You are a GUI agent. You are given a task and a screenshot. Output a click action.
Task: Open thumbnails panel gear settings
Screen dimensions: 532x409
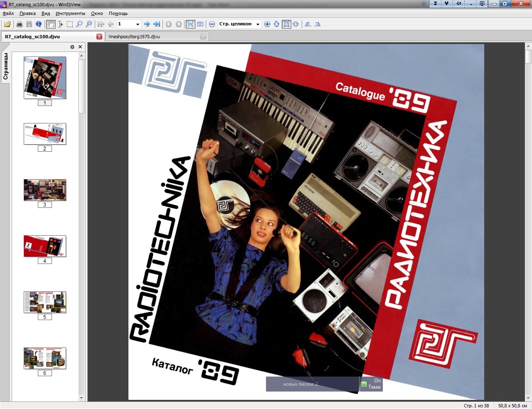click(72, 47)
